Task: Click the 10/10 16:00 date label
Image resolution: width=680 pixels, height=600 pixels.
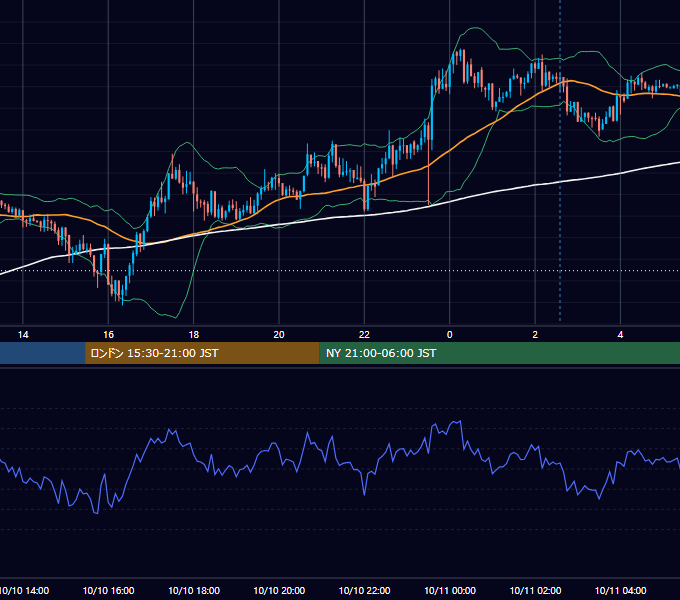Action: click(108, 590)
